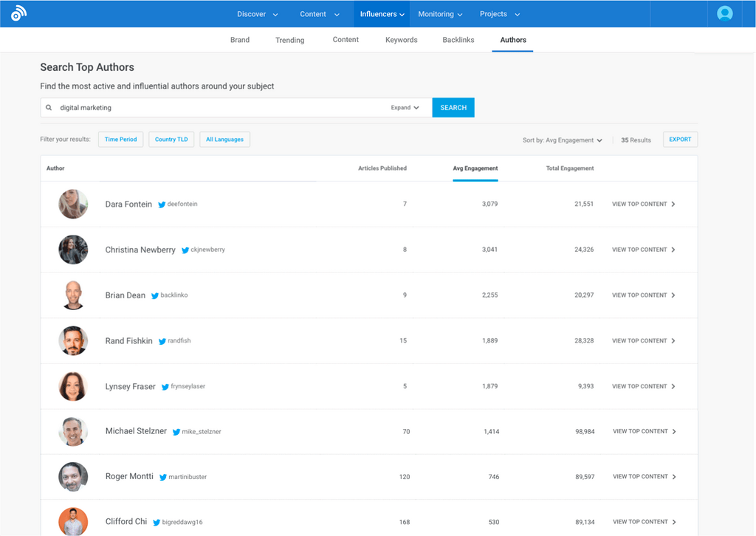756x536 pixels.
Task: Click Clifford Chi's profile photo
Action: point(73,521)
